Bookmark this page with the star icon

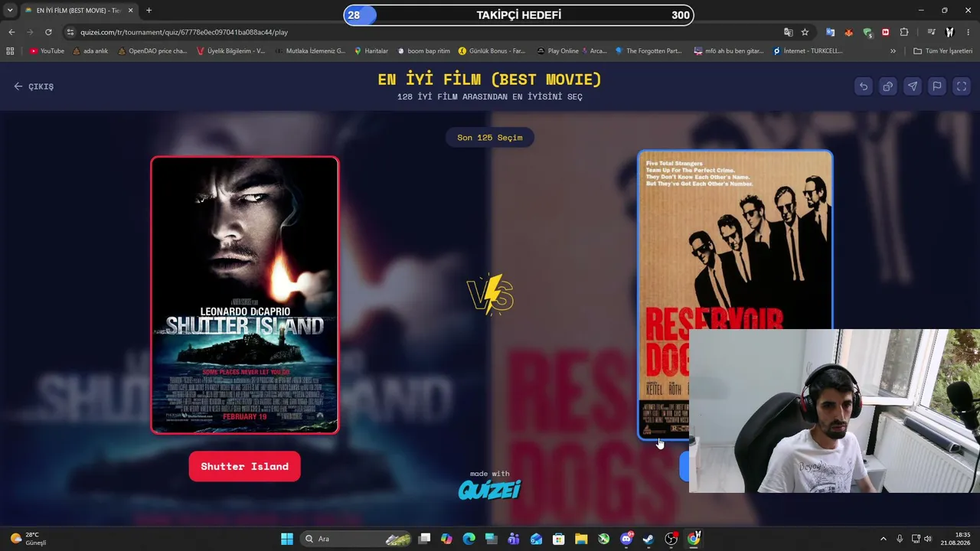805,32
